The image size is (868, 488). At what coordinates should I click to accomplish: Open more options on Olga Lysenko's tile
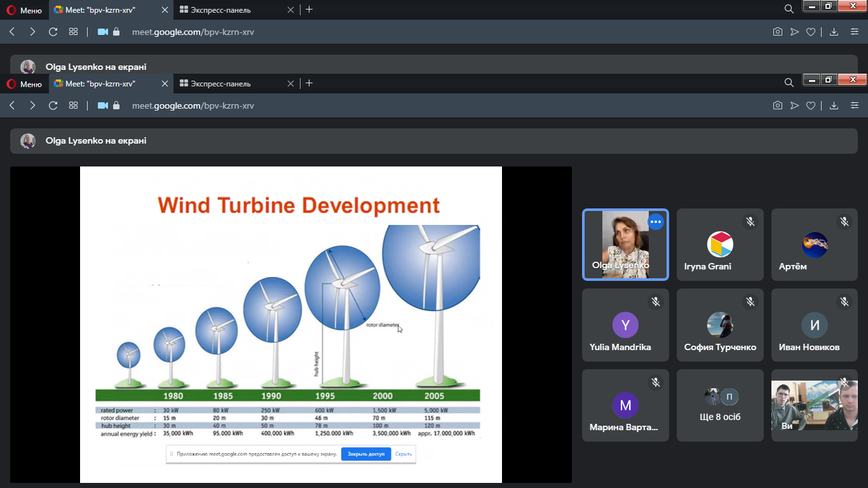656,222
